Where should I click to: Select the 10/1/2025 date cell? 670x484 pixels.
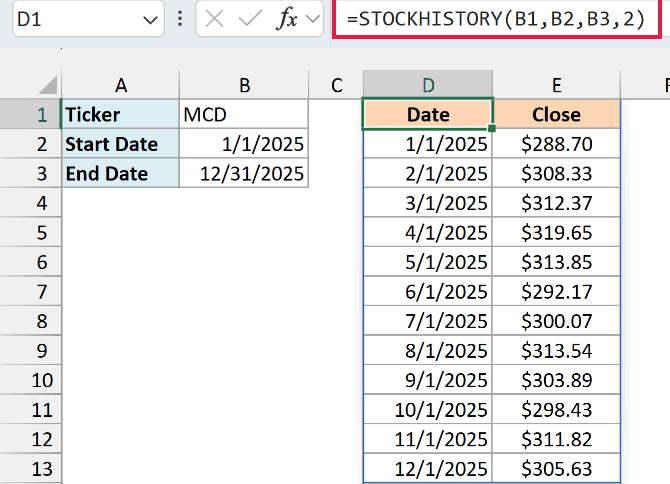coord(428,409)
